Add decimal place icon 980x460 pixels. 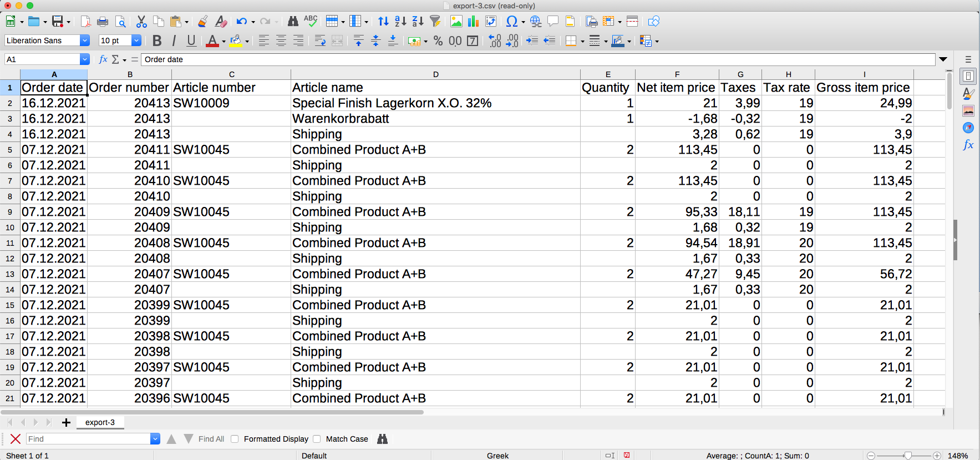[495, 41]
